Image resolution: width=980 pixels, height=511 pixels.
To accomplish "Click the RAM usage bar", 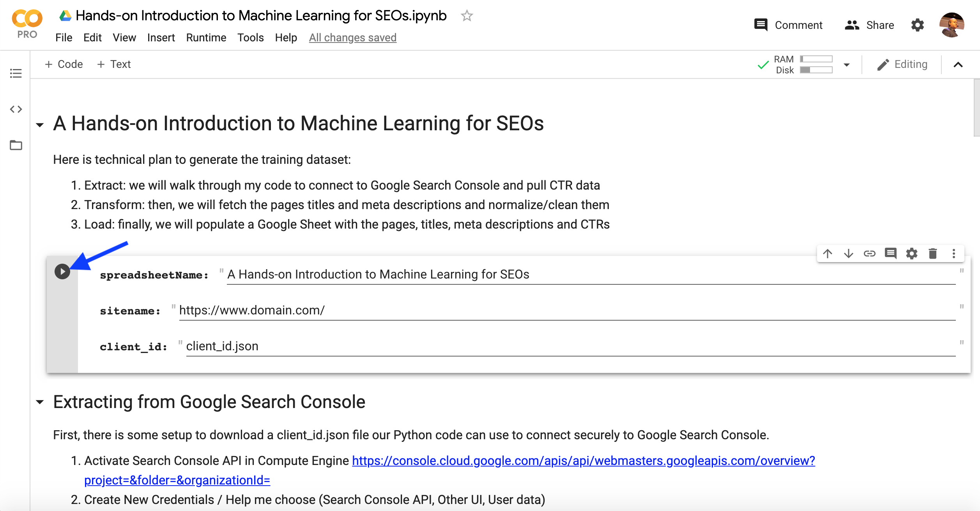I will (x=816, y=59).
